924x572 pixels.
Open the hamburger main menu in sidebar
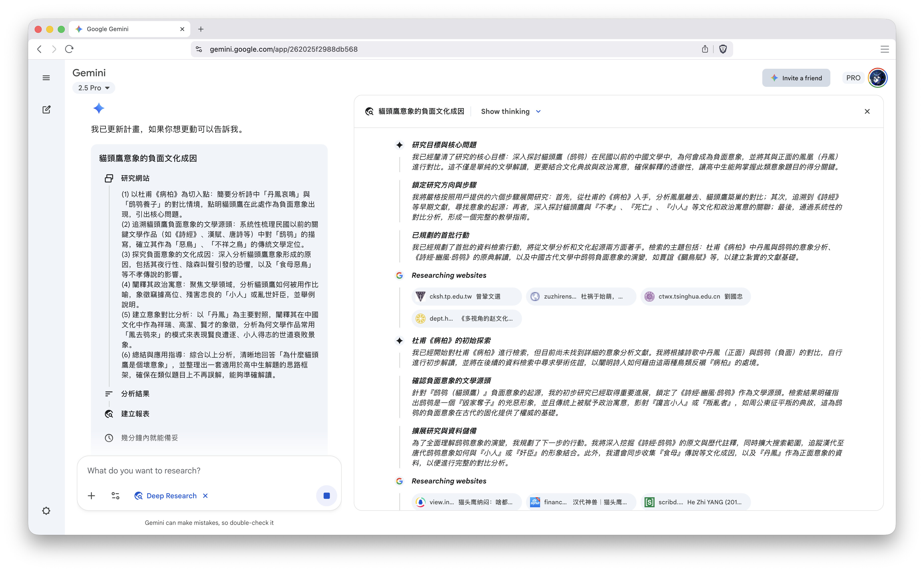click(x=46, y=78)
